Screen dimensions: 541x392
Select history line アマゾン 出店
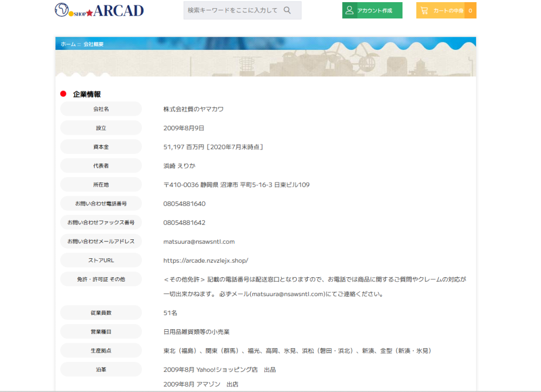(200, 384)
